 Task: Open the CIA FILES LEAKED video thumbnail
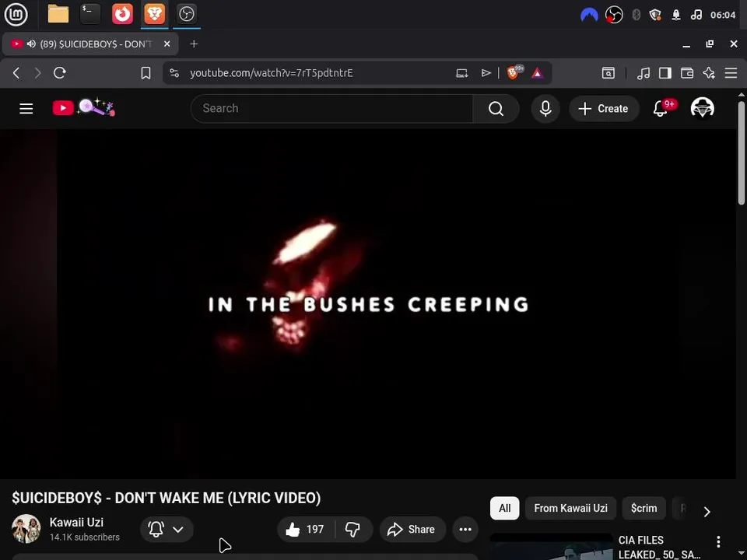click(x=551, y=547)
